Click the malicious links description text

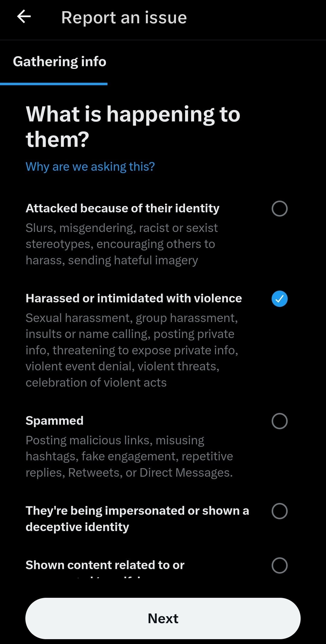point(129,456)
